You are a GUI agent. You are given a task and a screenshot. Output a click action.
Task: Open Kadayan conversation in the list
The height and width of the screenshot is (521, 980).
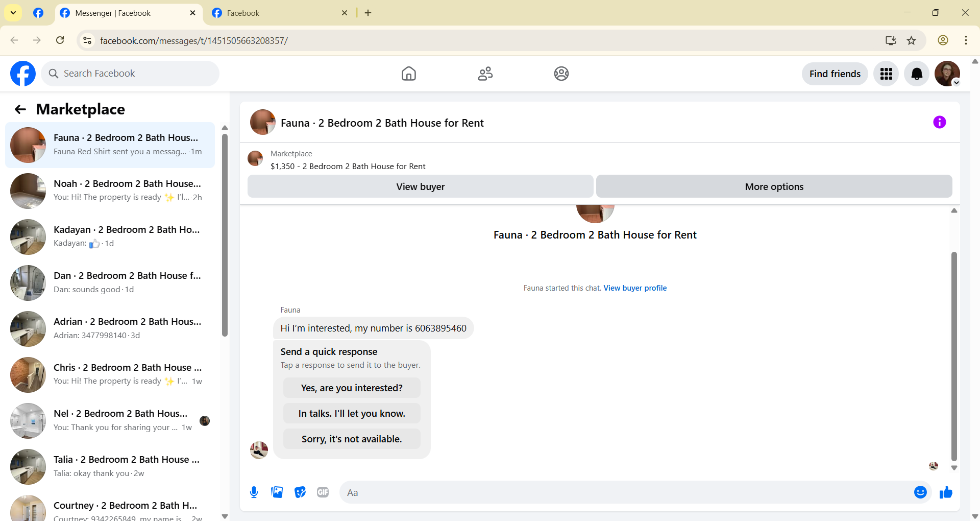click(110, 237)
